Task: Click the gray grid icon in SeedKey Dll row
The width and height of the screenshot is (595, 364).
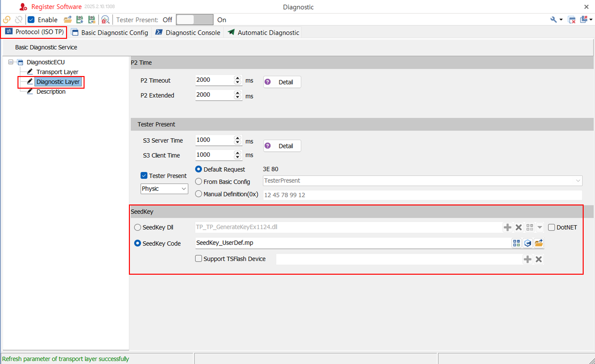Action: (x=530, y=227)
